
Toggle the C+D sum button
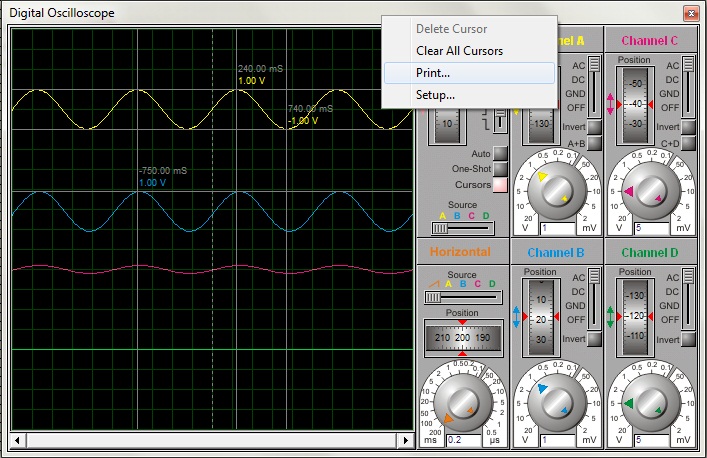[x=688, y=144]
